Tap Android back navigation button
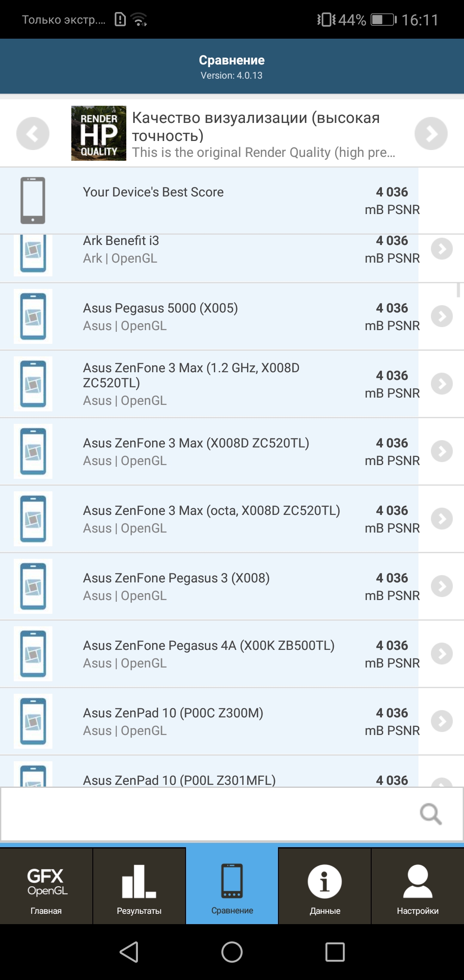 pyautogui.click(x=129, y=952)
